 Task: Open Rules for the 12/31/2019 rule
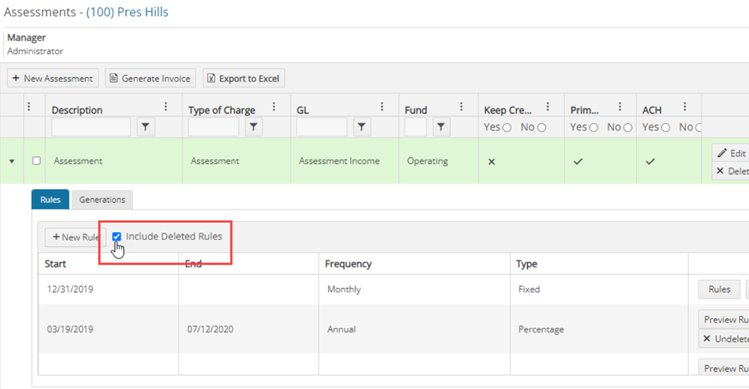click(x=719, y=289)
